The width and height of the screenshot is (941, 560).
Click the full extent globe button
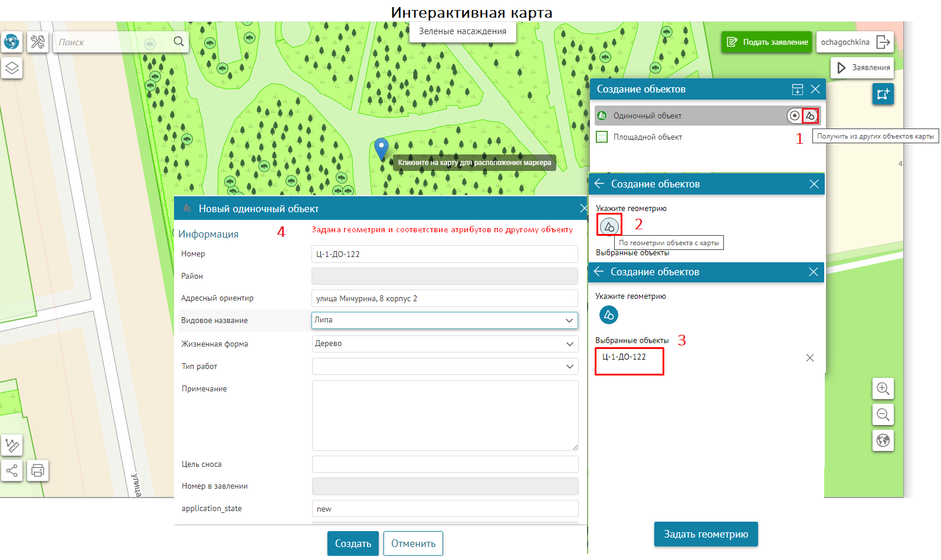pos(883,440)
